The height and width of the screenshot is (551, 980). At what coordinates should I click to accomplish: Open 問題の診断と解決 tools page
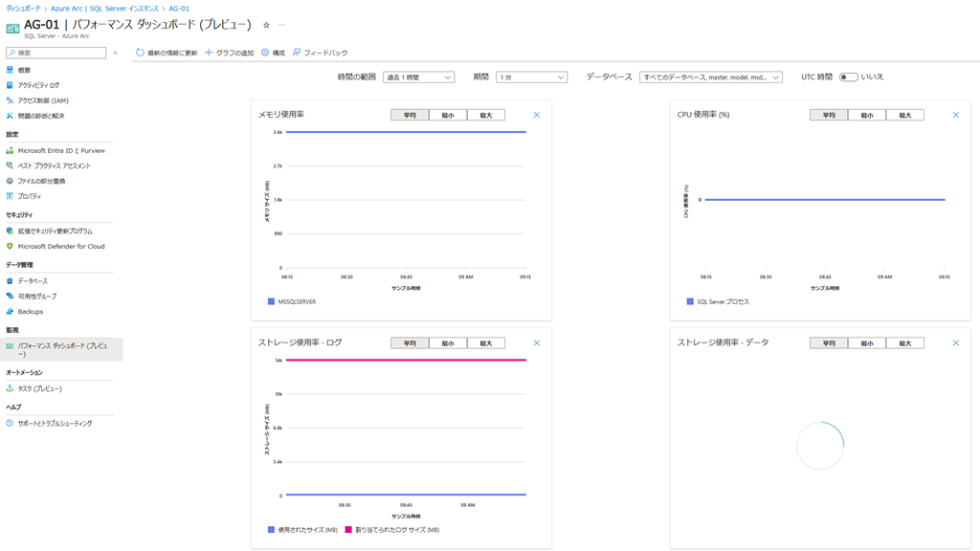click(40, 116)
